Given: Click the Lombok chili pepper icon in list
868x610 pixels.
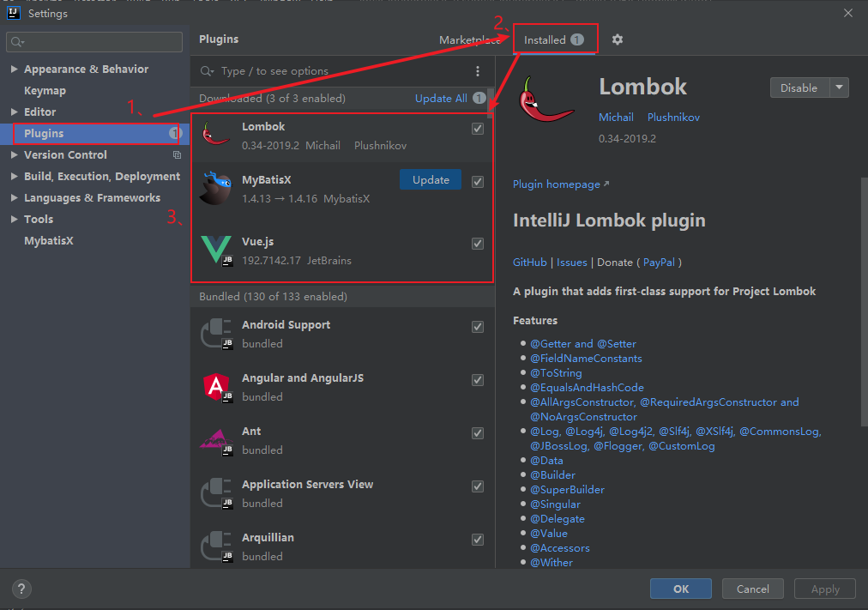Looking at the screenshot, I should click(216, 135).
